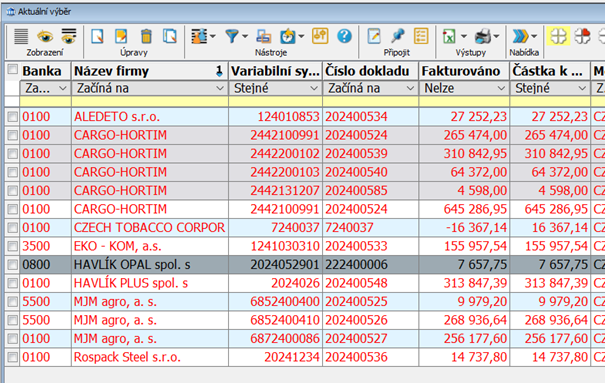Expand the Nabídka arrows dropdown

click(534, 37)
